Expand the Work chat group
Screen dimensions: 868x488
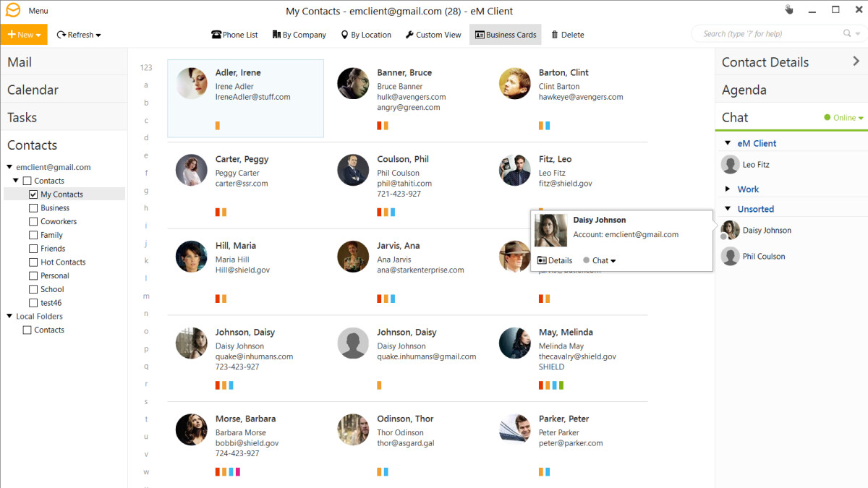coord(728,189)
